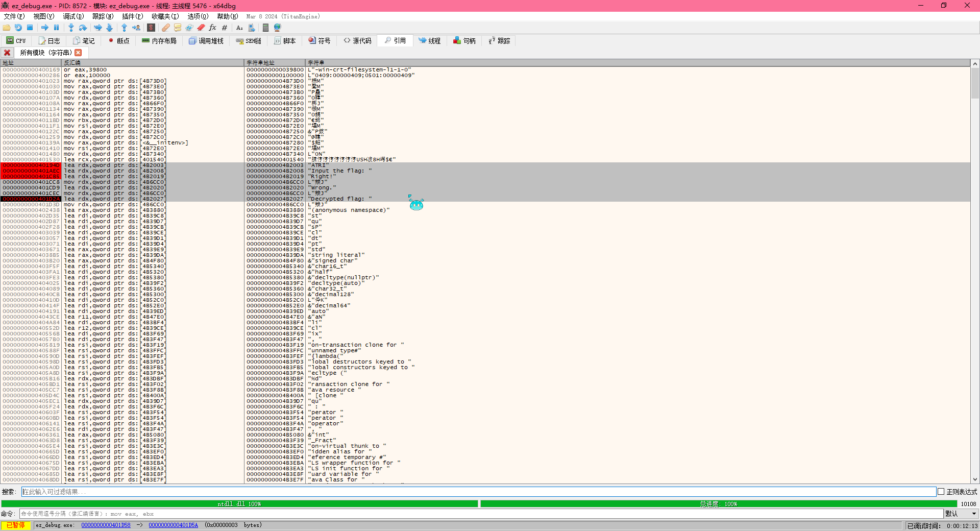
Task: Open the 调试(D) menu
Action: point(73,16)
